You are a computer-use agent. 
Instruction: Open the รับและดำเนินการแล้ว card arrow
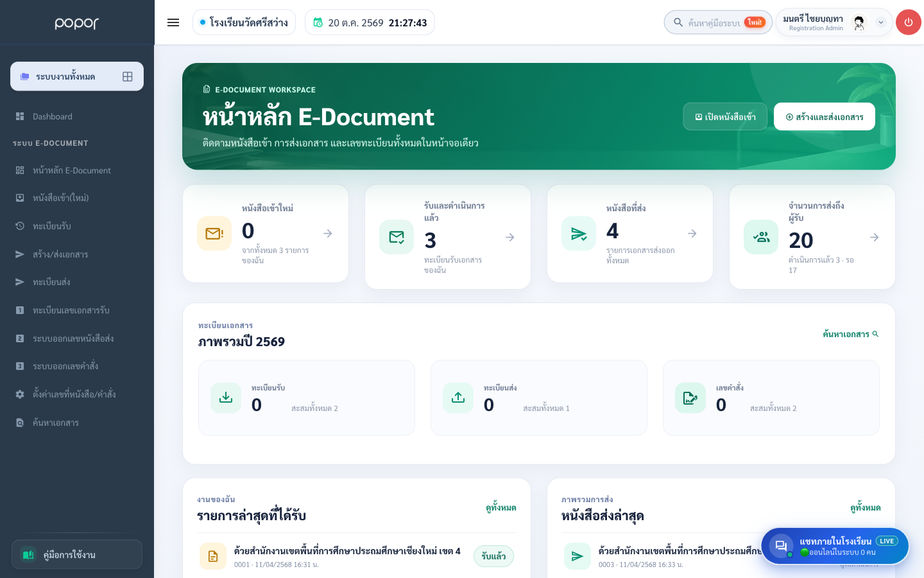tap(510, 238)
